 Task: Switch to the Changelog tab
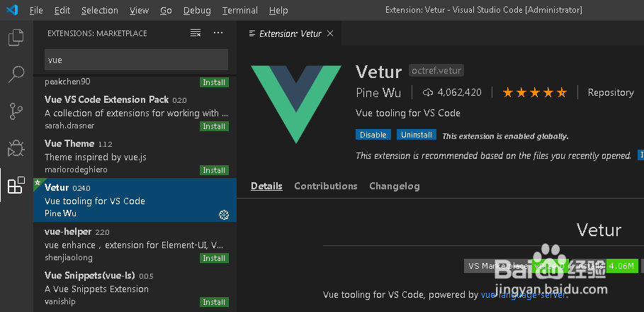[395, 186]
